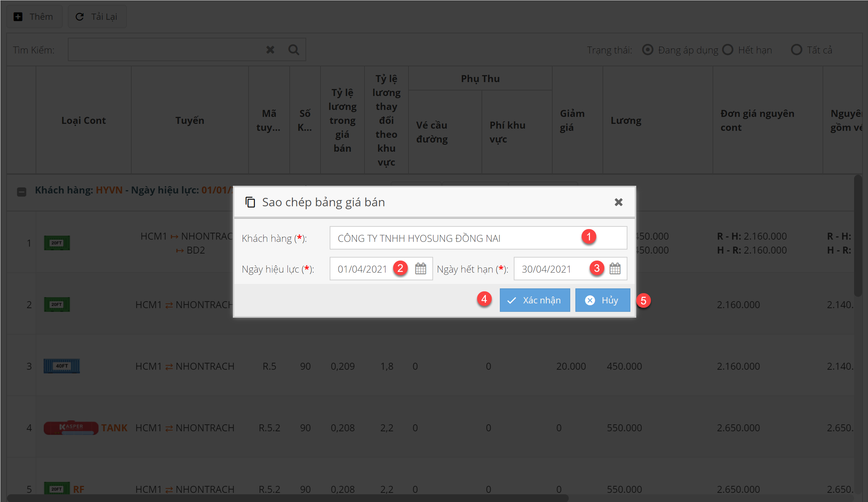This screenshot has height=502, width=868.
Task: Close the Sao chép bảng giá bán dialog
Action: tap(618, 202)
